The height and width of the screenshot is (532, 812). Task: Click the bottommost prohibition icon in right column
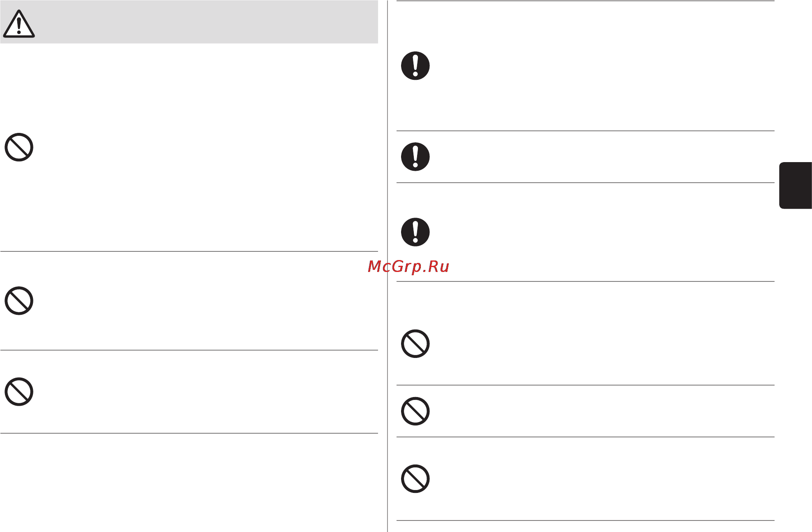(x=415, y=479)
